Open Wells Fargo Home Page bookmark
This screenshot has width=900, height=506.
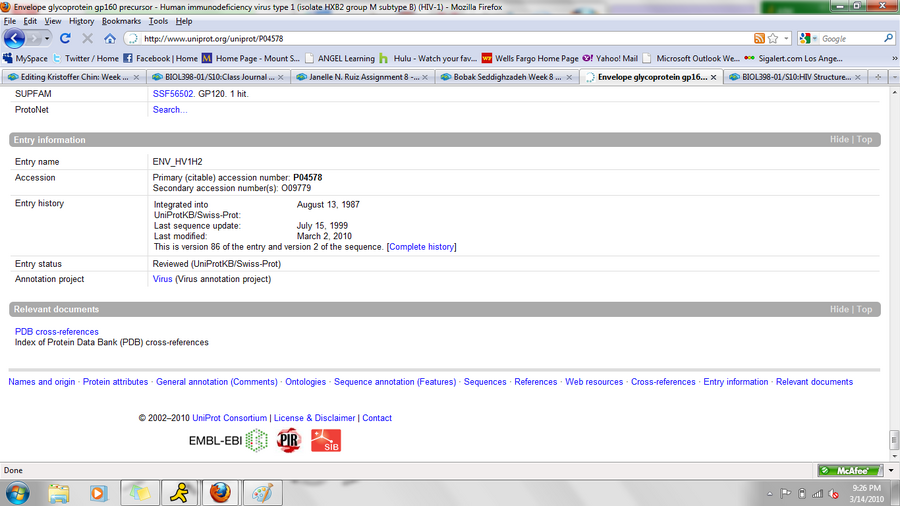[x=530, y=58]
